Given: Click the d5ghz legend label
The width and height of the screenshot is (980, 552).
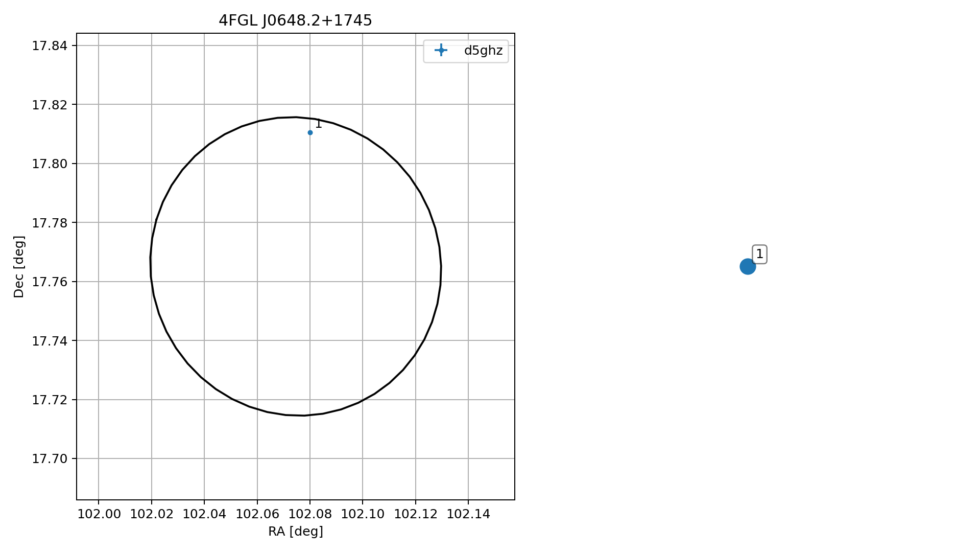Looking at the screenshot, I should pyautogui.click(x=483, y=51).
